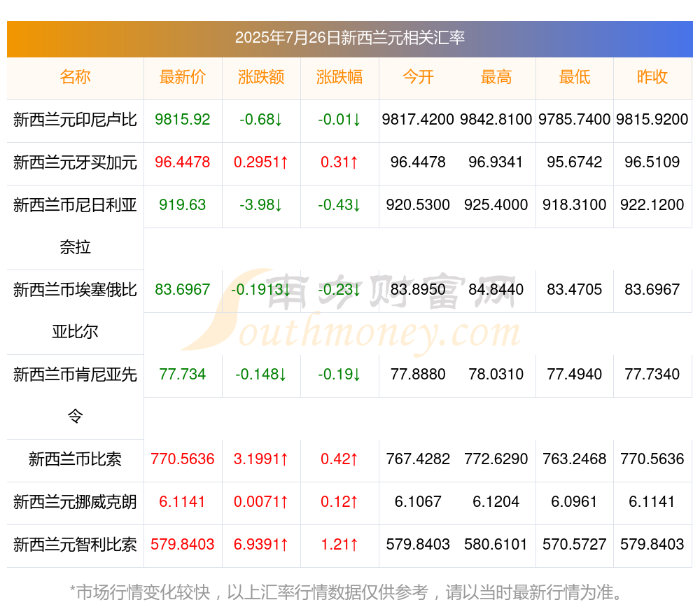The width and height of the screenshot is (700, 614).
Task: Click the row name 新西兰币埃塞俄比亚比尔
Action: (x=75, y=311)
